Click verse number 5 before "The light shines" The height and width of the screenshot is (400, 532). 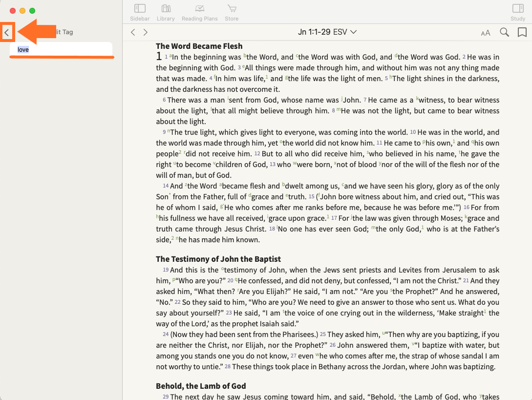tap(386, 79)
